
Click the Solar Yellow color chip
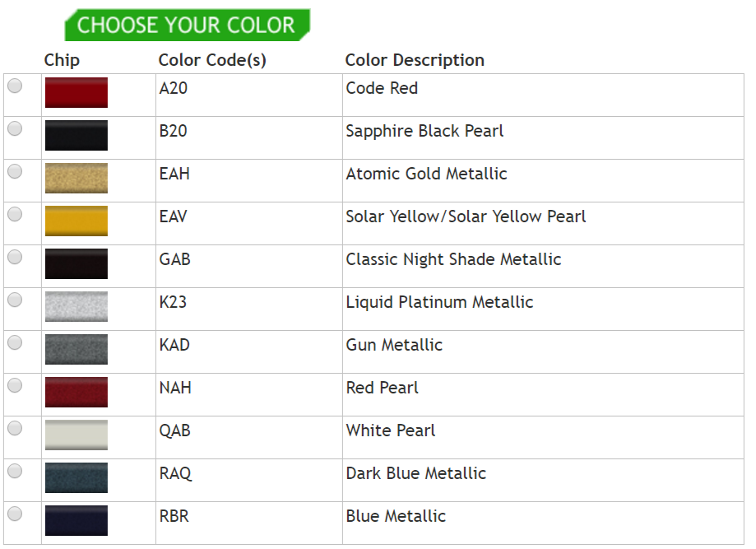pos(77,221)
